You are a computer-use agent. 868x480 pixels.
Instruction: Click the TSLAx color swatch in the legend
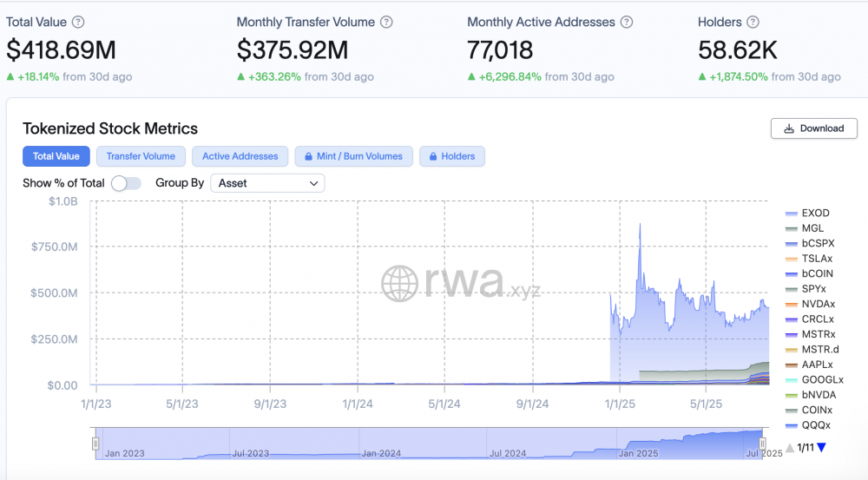coord(791,260)
